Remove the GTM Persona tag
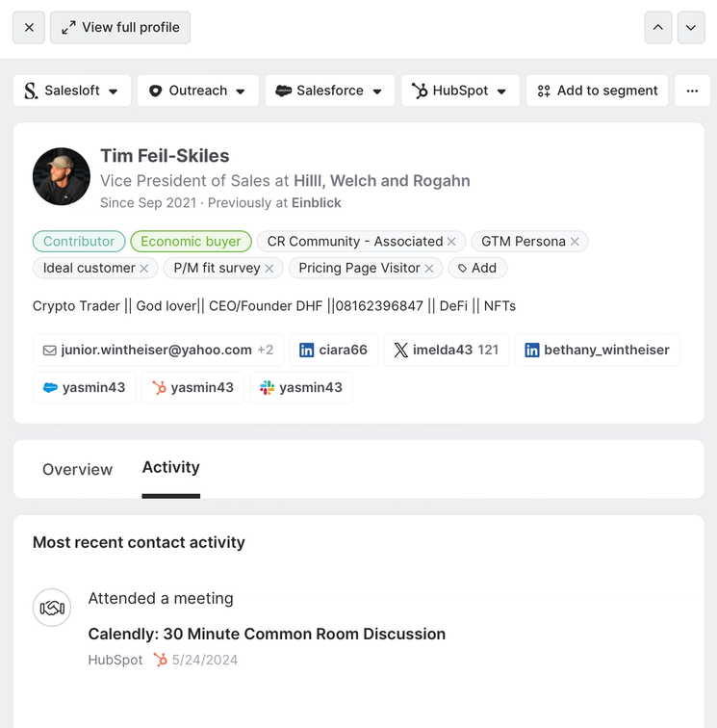This screenshot has width=717, height=728. pos(576,242)
